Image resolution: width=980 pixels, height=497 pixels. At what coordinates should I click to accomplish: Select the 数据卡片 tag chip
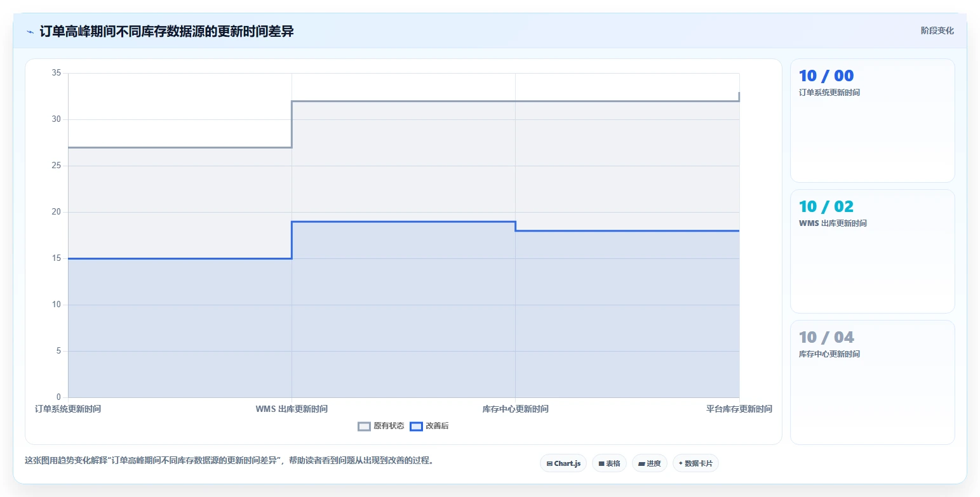point(695,463)
